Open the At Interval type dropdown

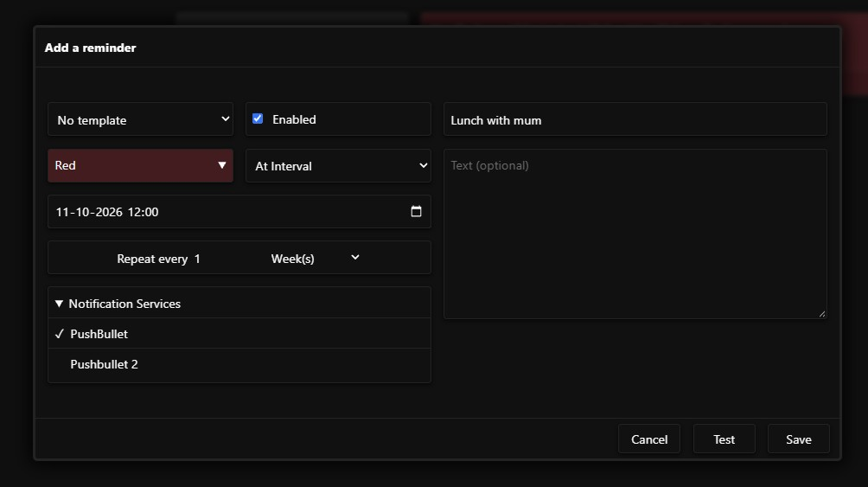[338, 165]
